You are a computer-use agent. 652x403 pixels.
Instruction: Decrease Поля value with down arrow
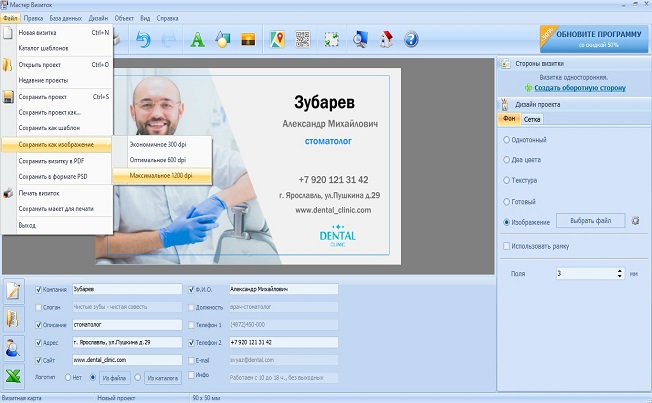pyautogui.click(x=620, y=276)
